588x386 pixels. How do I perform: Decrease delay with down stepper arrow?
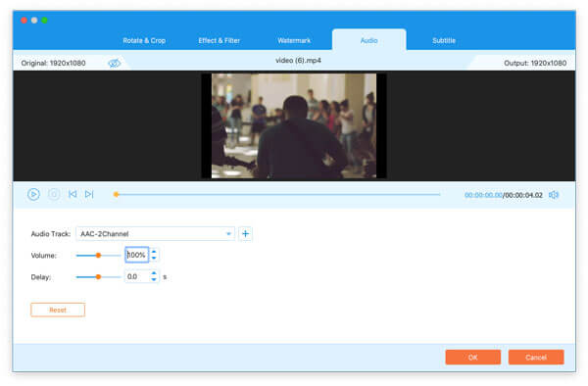154,279
